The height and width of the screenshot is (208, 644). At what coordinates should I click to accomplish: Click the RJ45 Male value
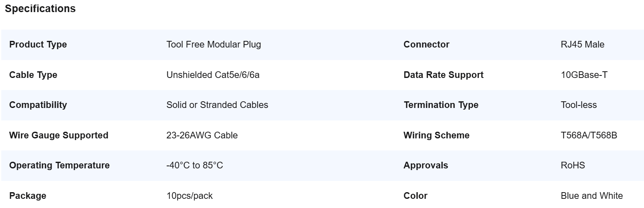[582, 45]
